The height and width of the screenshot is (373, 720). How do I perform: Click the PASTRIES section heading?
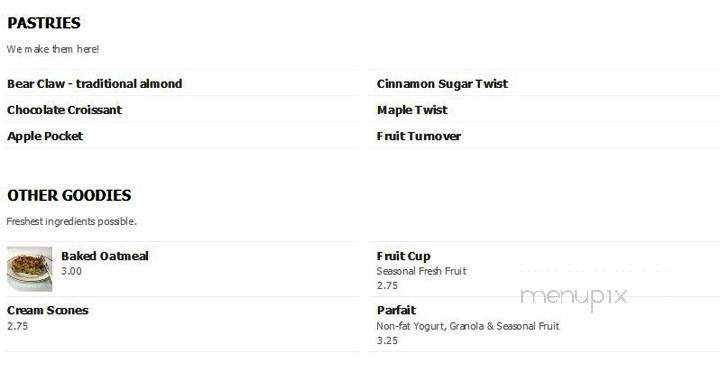(x=44, y=23)
